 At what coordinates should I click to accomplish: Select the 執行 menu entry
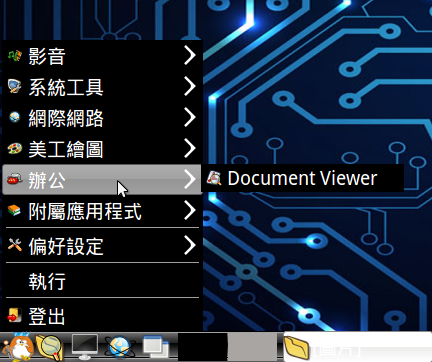pyautogui.click(x=103, y=281)
